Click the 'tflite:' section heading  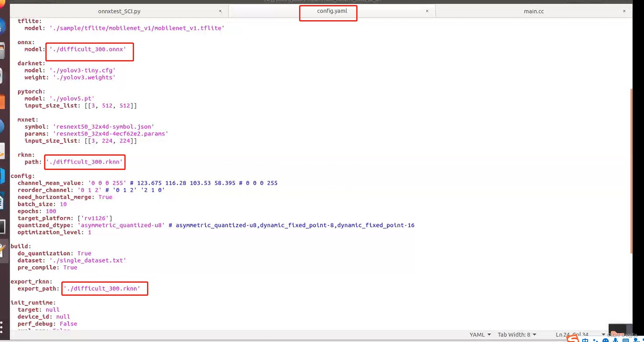pos(29,21)
